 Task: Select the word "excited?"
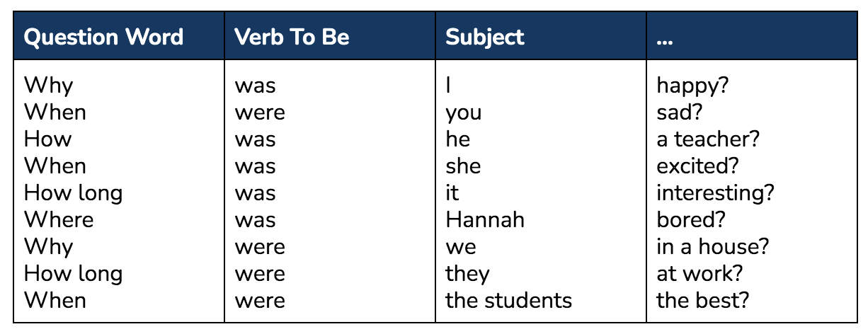click(x=698, y=166)
